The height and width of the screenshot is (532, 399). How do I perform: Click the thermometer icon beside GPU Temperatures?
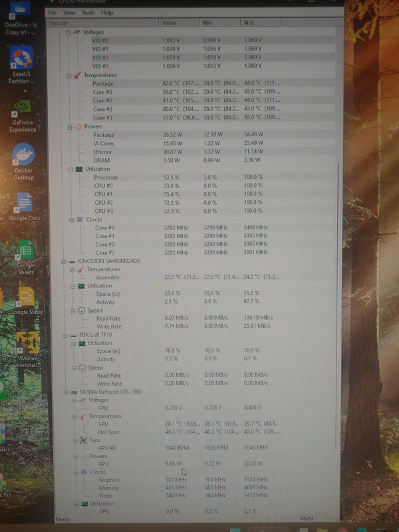[x=82, y=416]
